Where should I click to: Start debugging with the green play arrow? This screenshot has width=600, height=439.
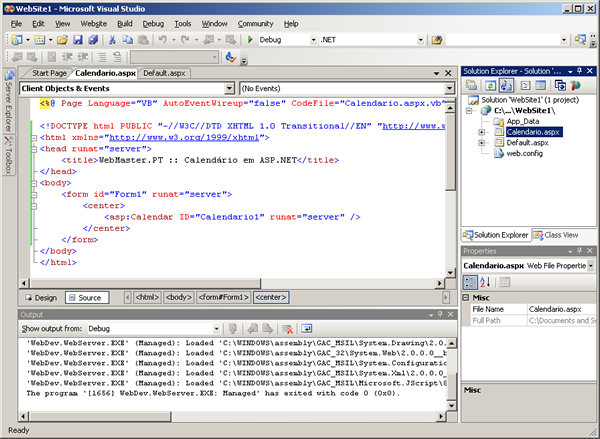[250, 40]
